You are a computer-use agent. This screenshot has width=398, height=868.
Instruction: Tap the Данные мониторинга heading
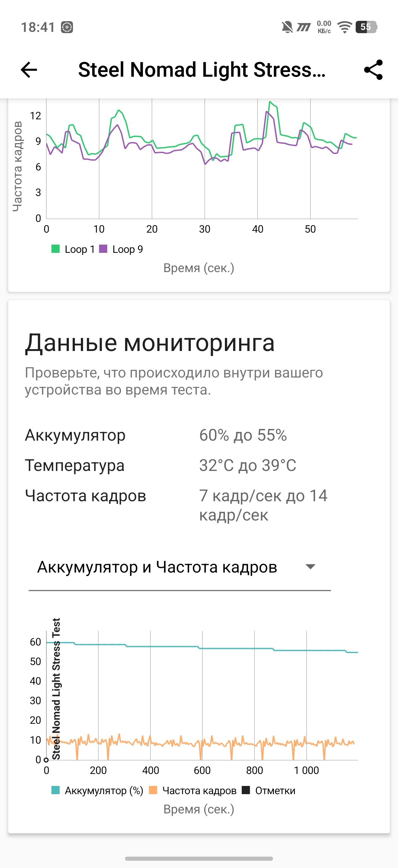pos(150,343)
